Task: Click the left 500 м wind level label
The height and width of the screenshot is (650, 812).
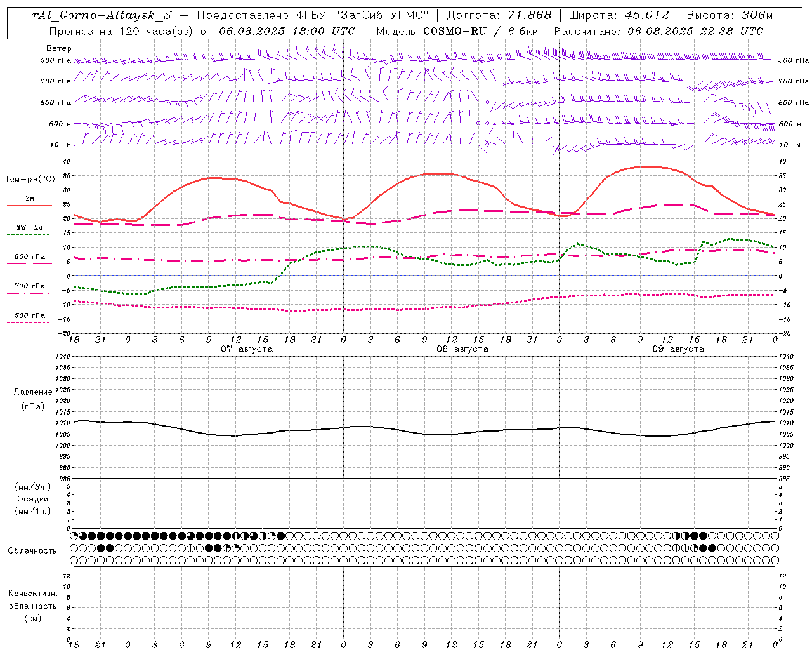Action: 59,124
